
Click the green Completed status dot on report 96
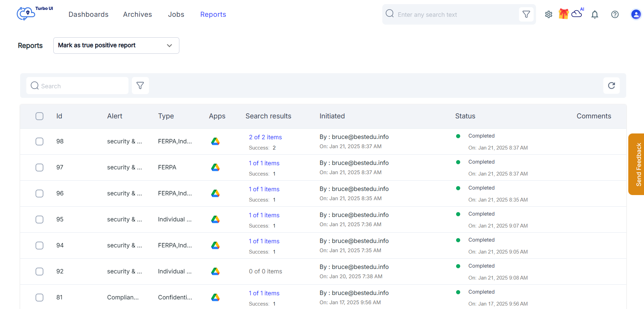[x=458, y=188]
